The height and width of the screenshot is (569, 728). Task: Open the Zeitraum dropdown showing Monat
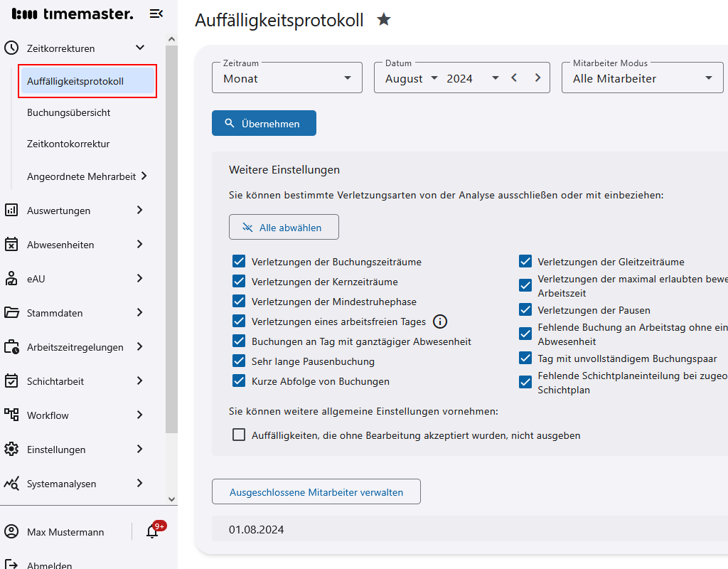pyautogui.click(x=287, y=78)
